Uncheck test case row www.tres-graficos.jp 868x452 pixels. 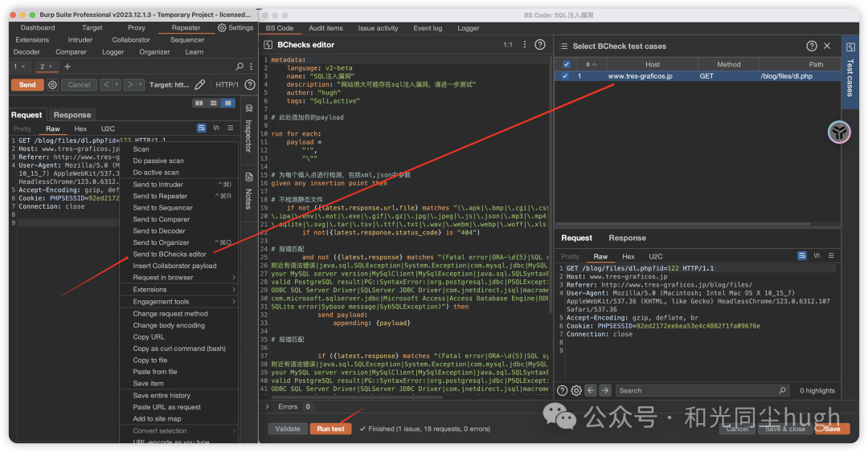pos(565,76)
